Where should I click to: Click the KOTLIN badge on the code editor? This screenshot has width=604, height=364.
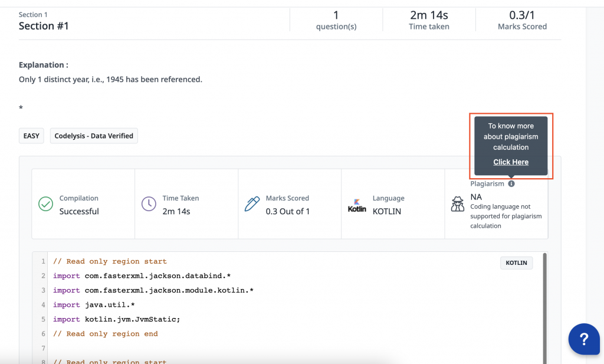[516, 263]
